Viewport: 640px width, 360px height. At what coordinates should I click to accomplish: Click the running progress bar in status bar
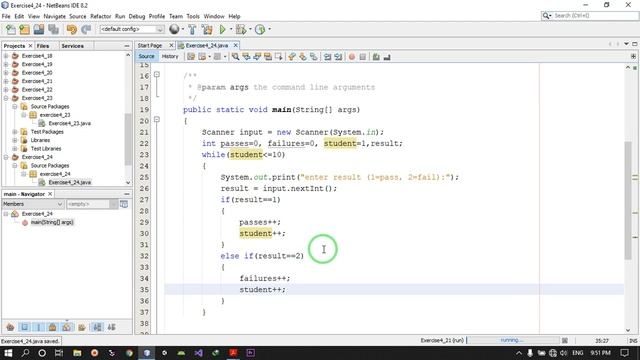[x=512, y=340]
